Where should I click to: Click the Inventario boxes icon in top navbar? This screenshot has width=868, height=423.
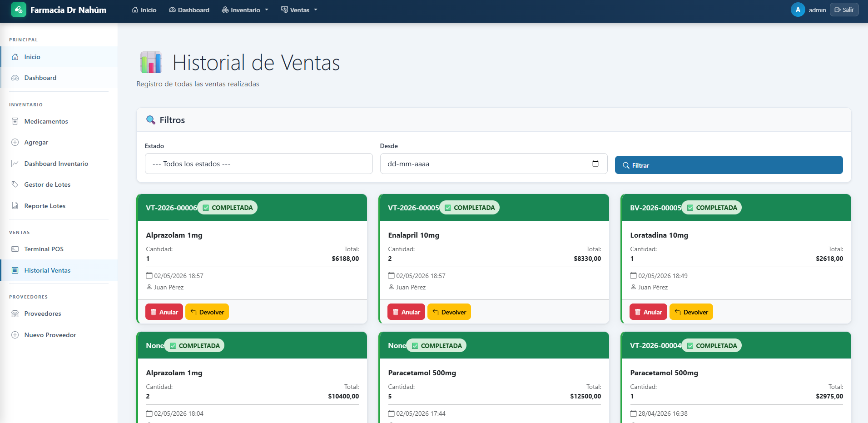pos(225,10)
